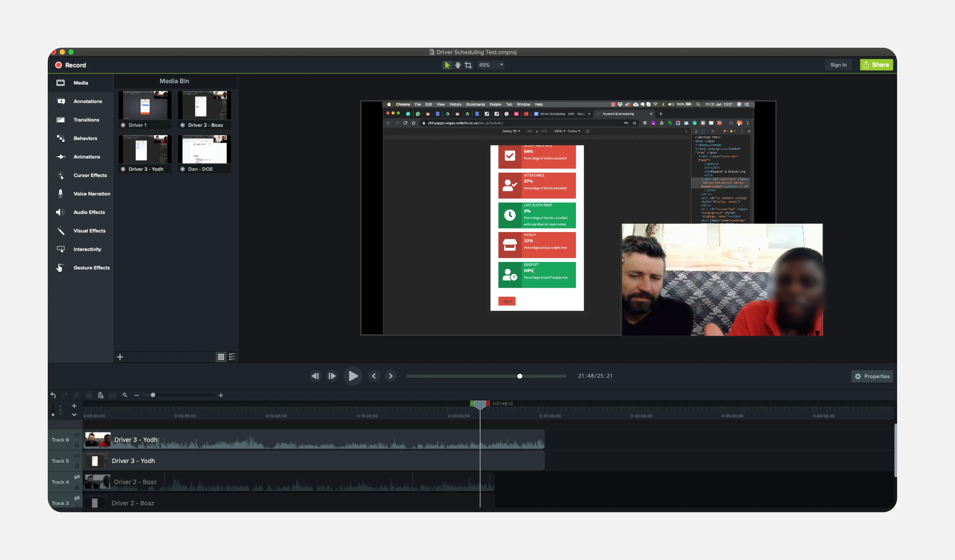The width and height of the screenshot is (955, 560).
Task: Click the paste icon in timeline toolbar
Action: [101, 395]
